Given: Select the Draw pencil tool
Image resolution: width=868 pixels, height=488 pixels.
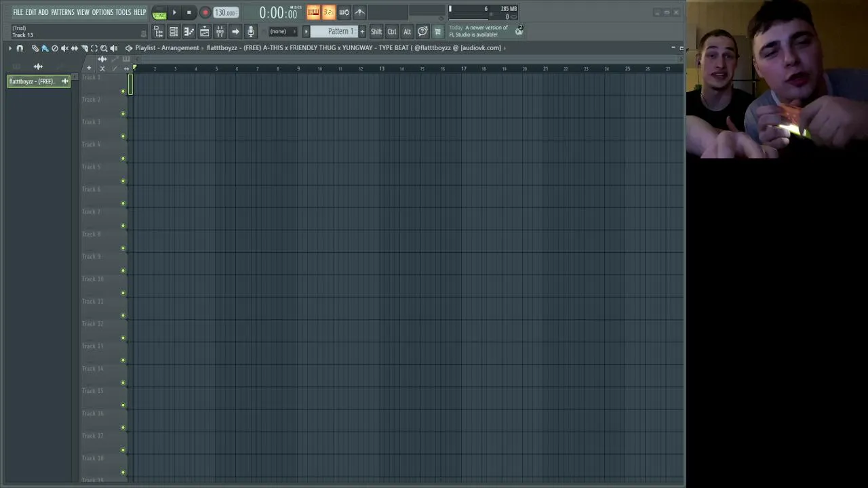Looking at the screenshot, I should (x=35, y=48).
